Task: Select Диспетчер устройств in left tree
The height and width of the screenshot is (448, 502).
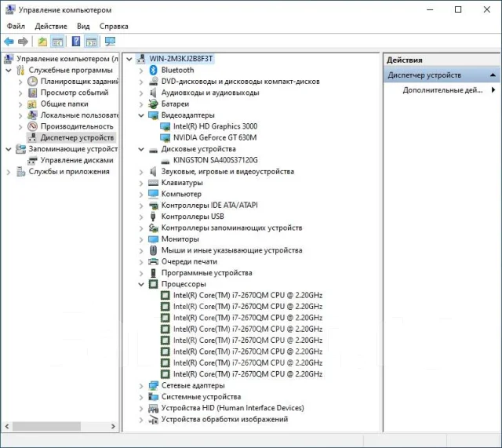Action: point(77,138)
